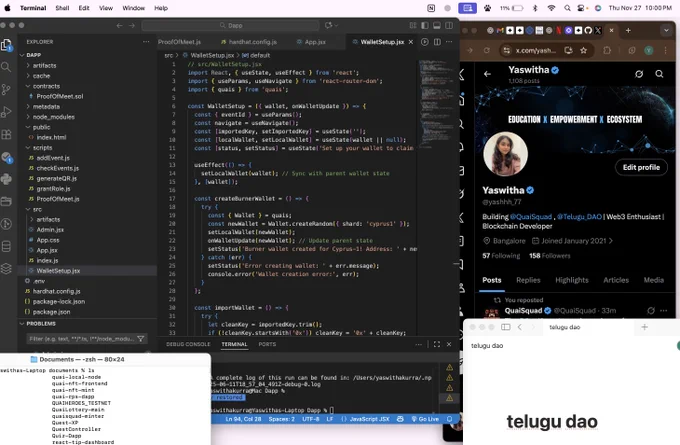
Task: Expand the metadata folder
Action: point(46,107)
